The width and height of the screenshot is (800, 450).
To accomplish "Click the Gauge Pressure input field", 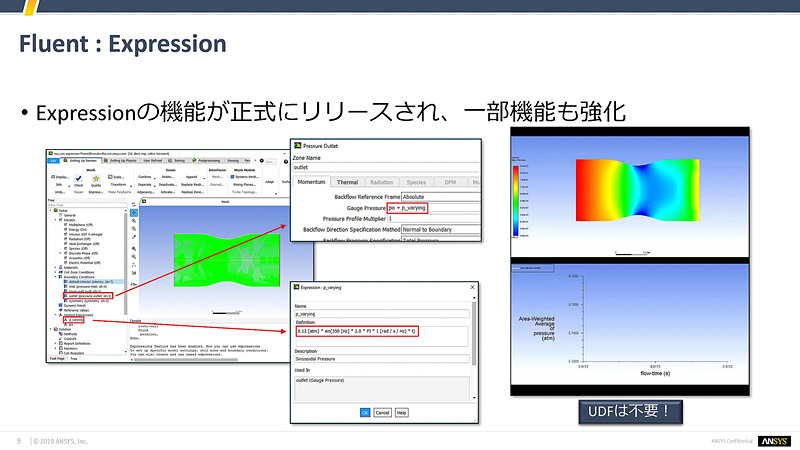I will [x=433, y=208].
